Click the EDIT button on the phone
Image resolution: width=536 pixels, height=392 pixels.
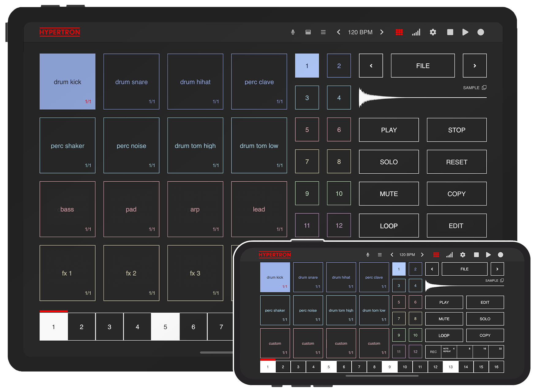tap(485, 302)
